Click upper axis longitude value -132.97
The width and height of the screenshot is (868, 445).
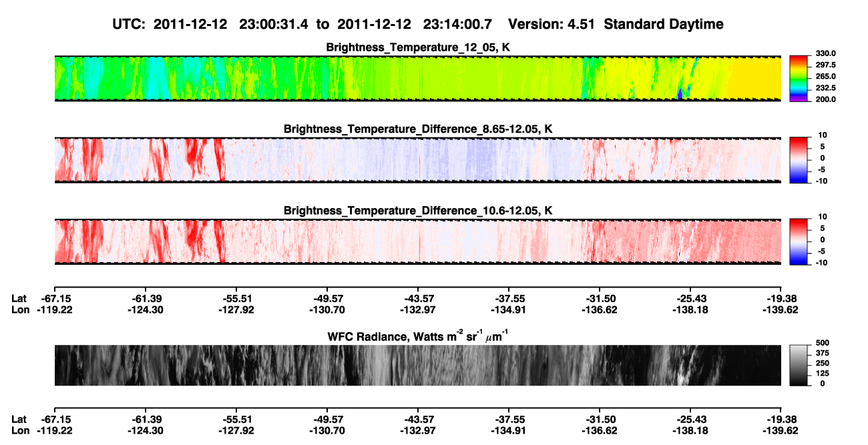[417, 310]
